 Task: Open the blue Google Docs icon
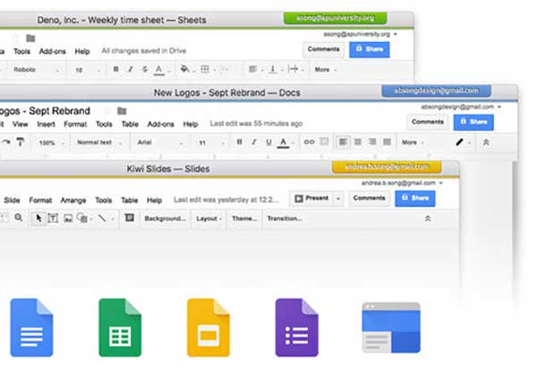click(x=31, y=328)
